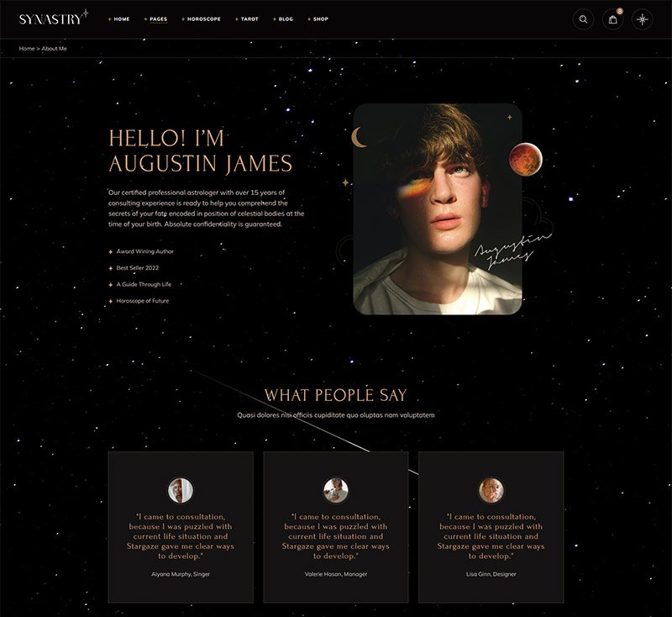Click the crescent moon decoration icon
The height and width of the screenshot is (617, 672).
pos(360,137)
